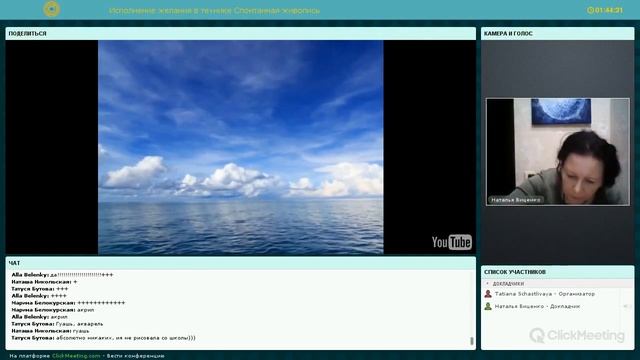The image size is (640, 360).
Task: Click Марина Белокурская's message of plus signs
Action: [x=68, y=303]
